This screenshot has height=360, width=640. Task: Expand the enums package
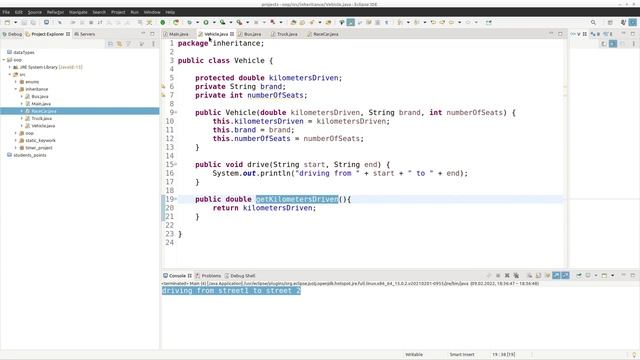tap(16, 82)
